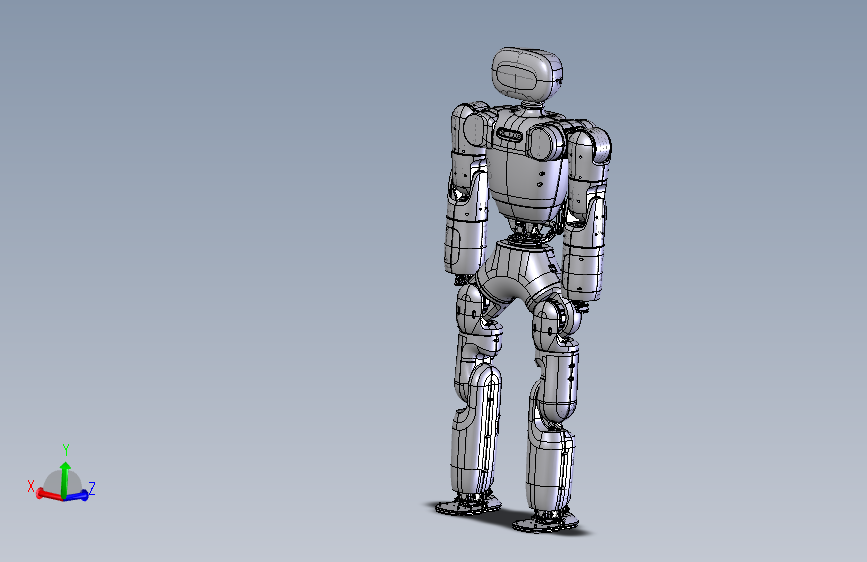The image size is (867, 562).
Task: Click the red X axis of the triad
Action: tap(49, 495)
